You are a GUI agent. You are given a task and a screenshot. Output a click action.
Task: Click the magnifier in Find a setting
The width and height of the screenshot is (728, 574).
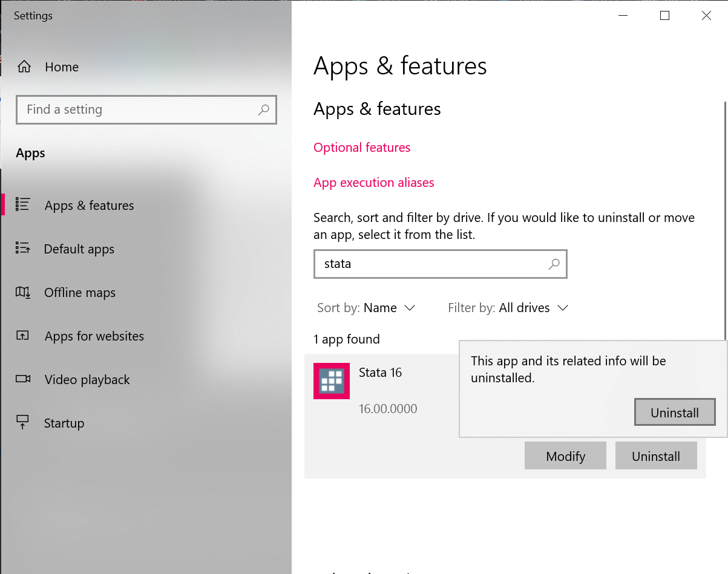pos(263,109)
